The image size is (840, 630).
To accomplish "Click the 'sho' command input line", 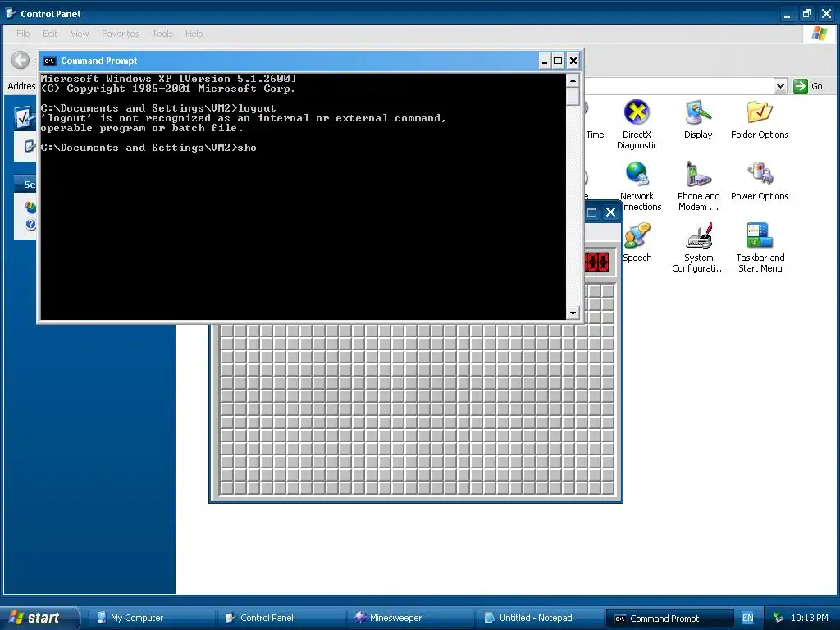I will [148, 148].
